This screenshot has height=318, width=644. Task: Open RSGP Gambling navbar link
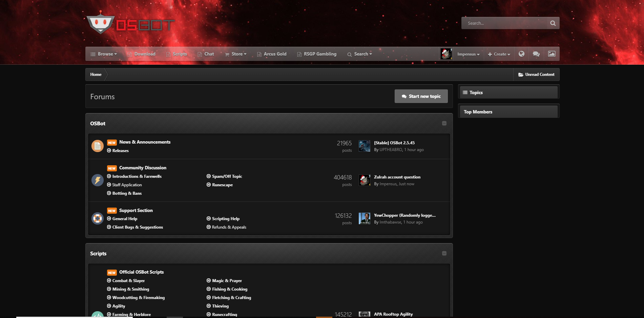point(317,54)
